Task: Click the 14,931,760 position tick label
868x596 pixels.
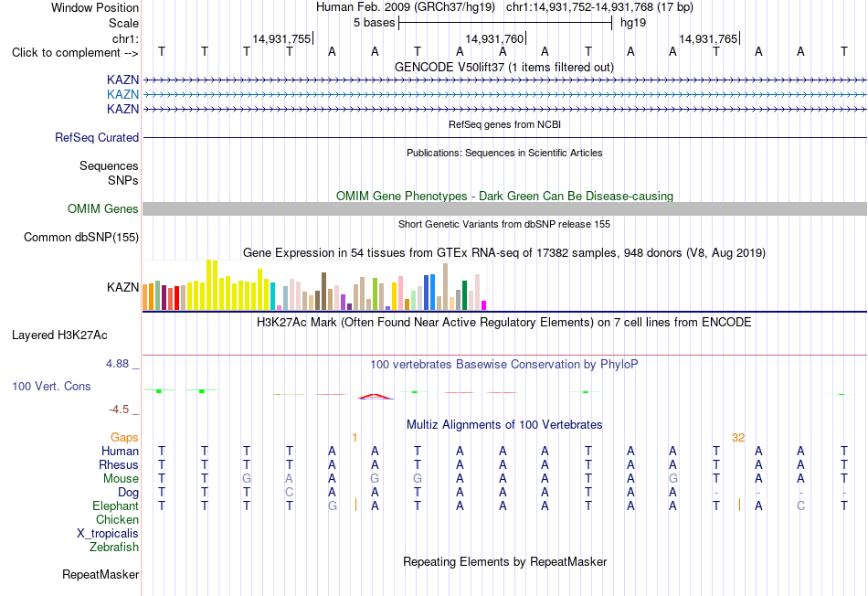Action: (493, 38)
